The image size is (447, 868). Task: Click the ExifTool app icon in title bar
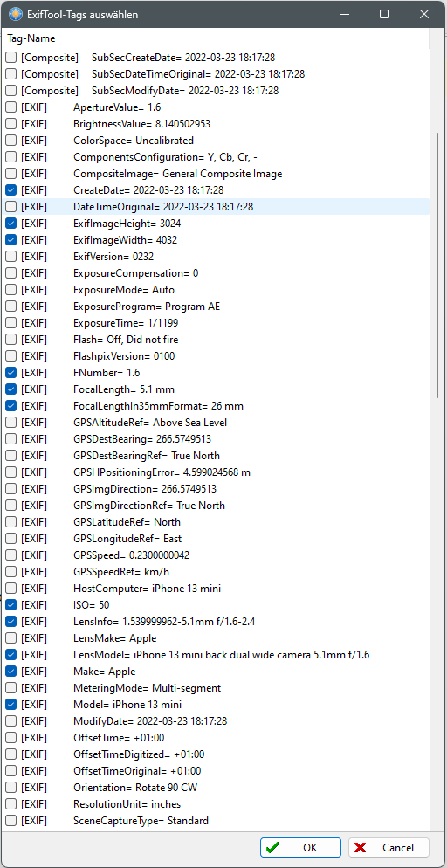click(17, 15)
